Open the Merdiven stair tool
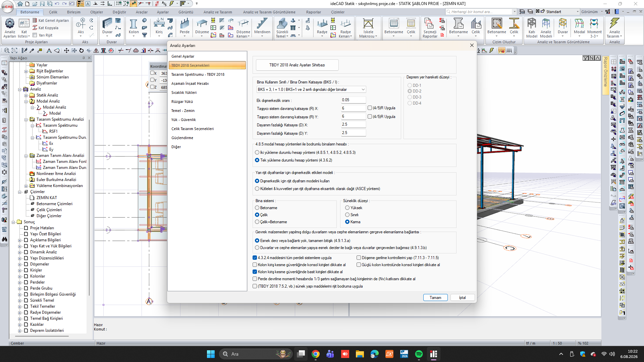Screen dimensions: 644x362 (x=262, y=24)
